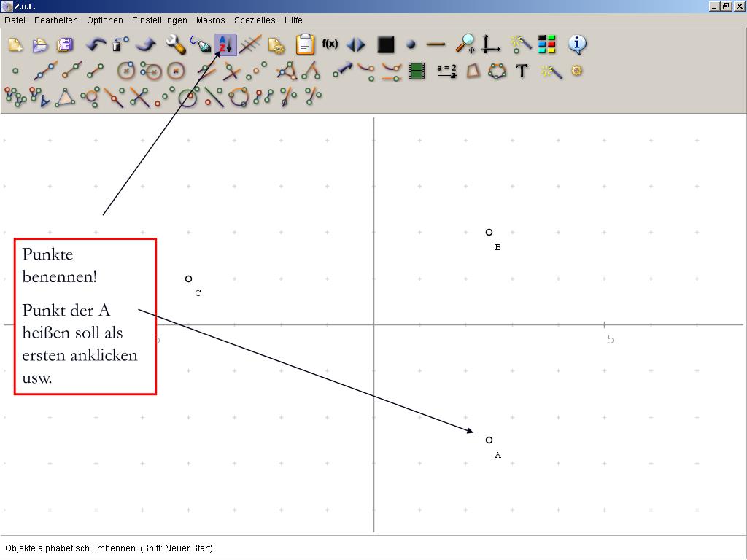Image resolution: width=747 pixels, height=560 pixels.
Task: Toggle the coordinate axes grid icon
Action: click(x=490, y=44)
